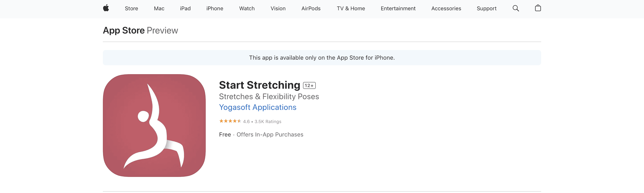Open the Entertainment section
The height and width of the screenshot is (193, 644).
click(x=398, y=8)
